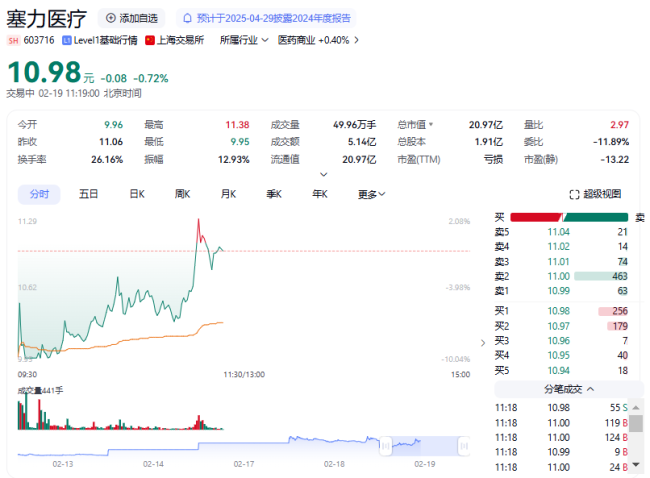Click the trade row with 55 S
Viewport: 650px width, 478px height.
click(x=561, y=408)
